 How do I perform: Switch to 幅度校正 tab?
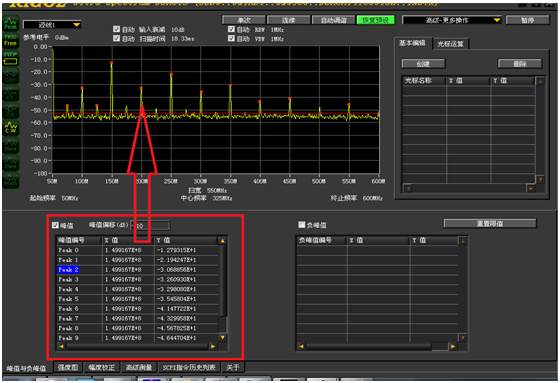pyautogui.click(x=101, y=367)
